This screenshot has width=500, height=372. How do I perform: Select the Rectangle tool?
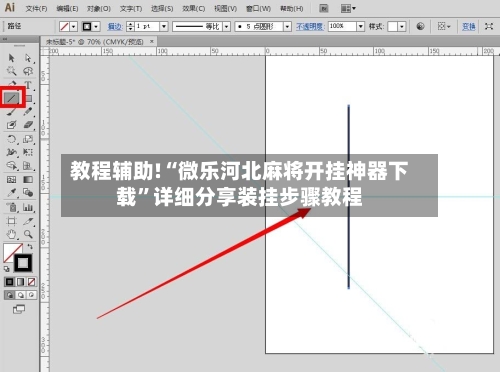click(29, 98)
